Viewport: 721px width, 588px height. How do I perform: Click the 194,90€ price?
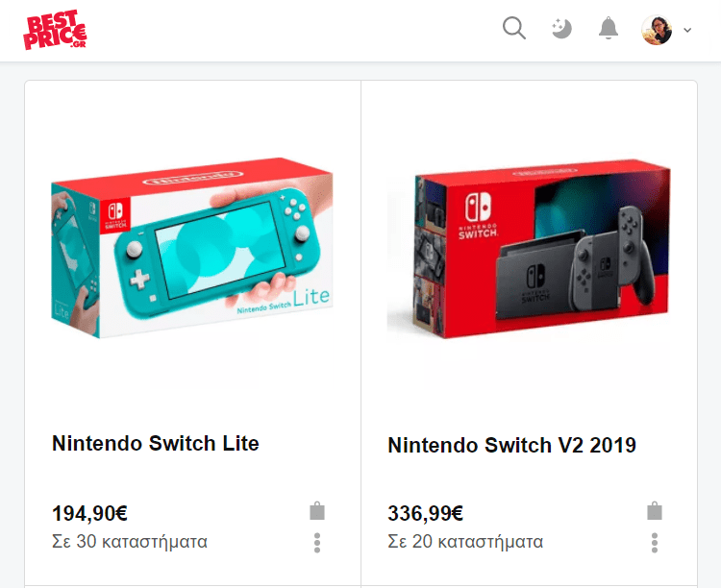(x=89, y=513)
